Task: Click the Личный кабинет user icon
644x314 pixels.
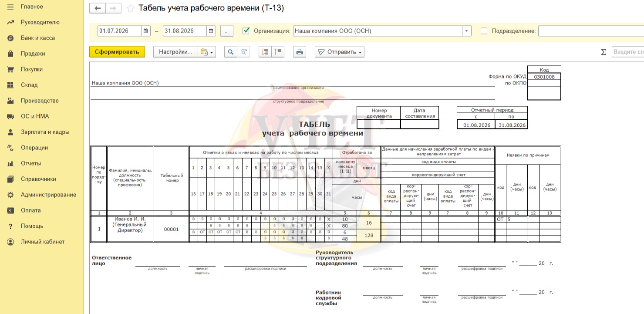Action: click(10, 242)
